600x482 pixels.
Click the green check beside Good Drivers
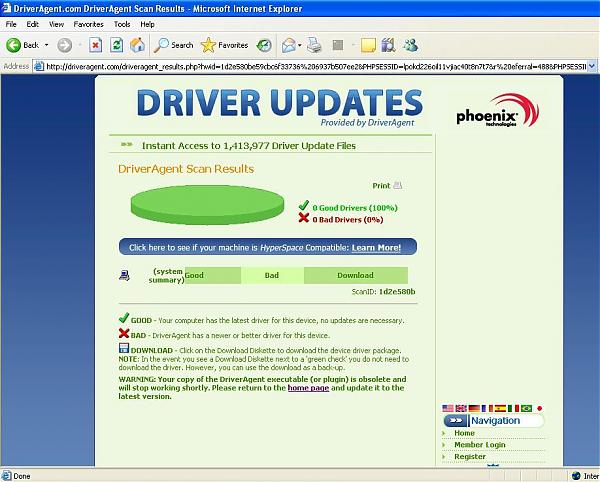tap(304, 206)
